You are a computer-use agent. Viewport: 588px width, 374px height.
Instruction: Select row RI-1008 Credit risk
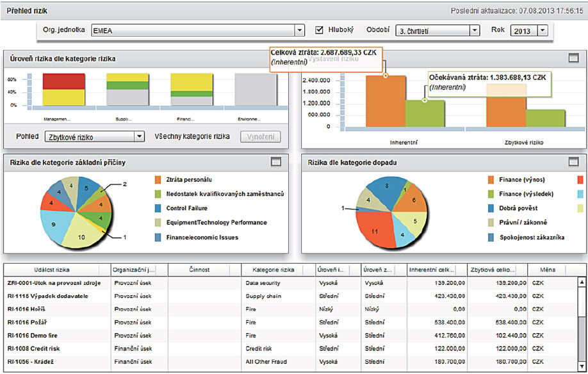tap(291, 348)
